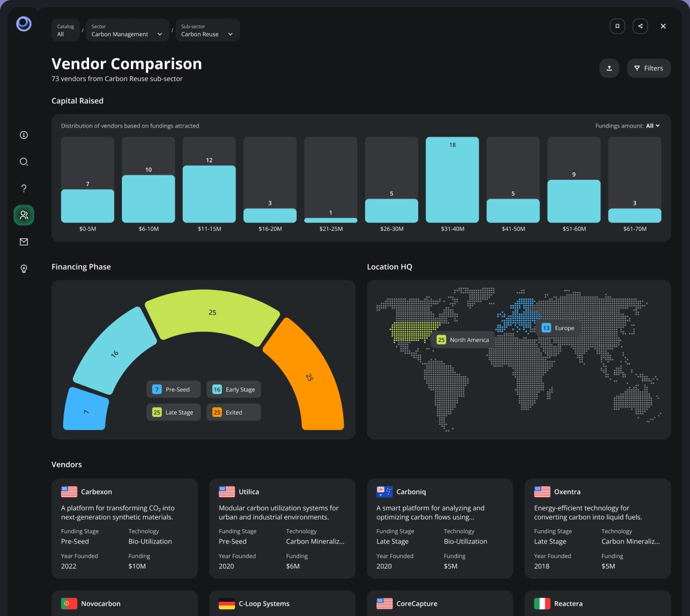Select the $31-40M funding bar
This screenshot has height=616, width=690.
click(452, 180)
